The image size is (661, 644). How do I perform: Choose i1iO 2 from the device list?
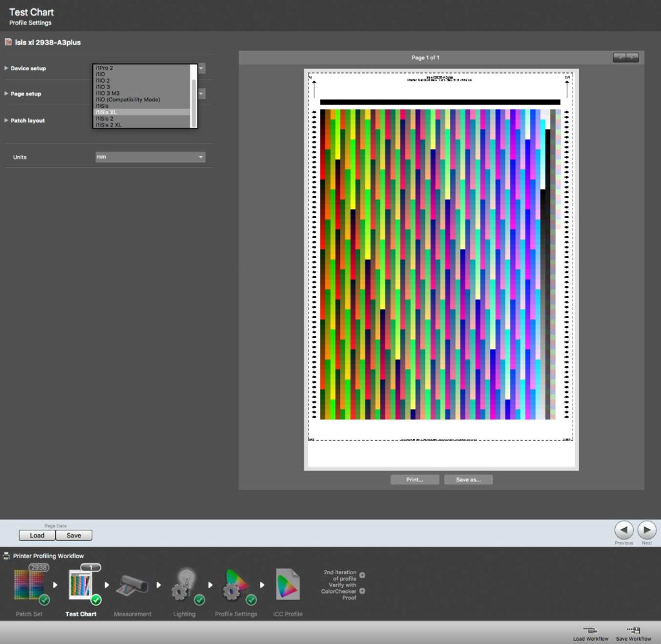point(141,81)
